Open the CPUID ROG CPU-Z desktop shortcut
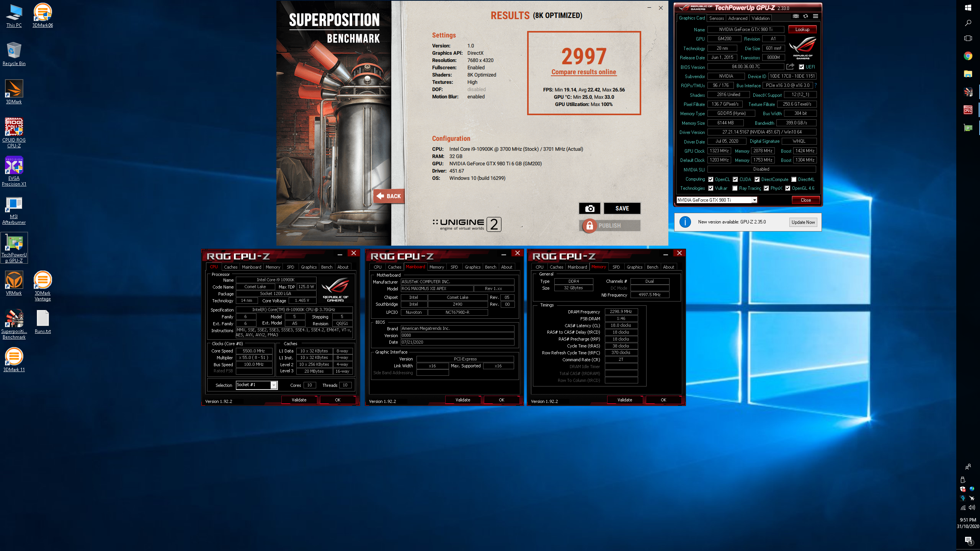Viewport: 980px width, 551px height. [x=14, y=133]
